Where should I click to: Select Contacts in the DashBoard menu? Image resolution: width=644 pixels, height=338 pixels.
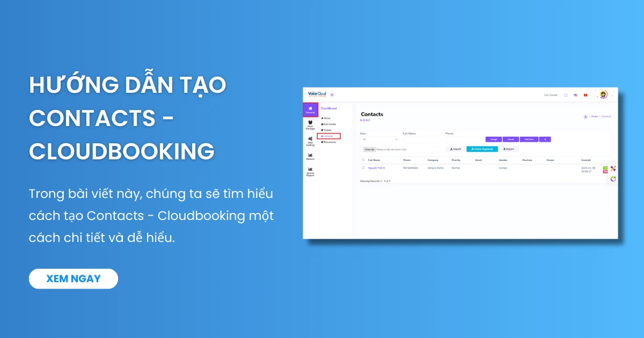[x=328, y=136]
